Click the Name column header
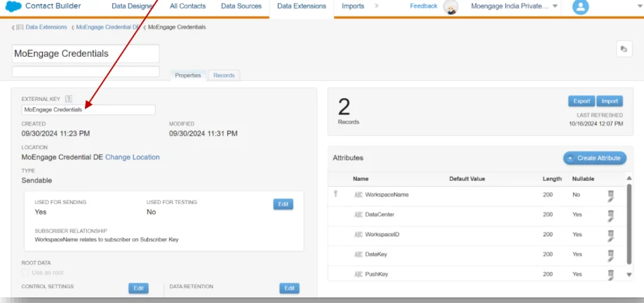644x303 pixels. pos(361,179)
